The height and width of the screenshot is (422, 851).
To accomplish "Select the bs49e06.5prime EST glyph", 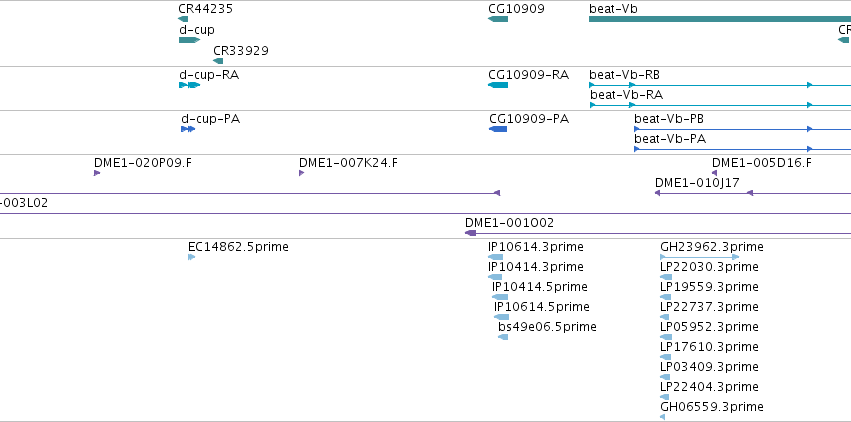I will tap(503, 337).
